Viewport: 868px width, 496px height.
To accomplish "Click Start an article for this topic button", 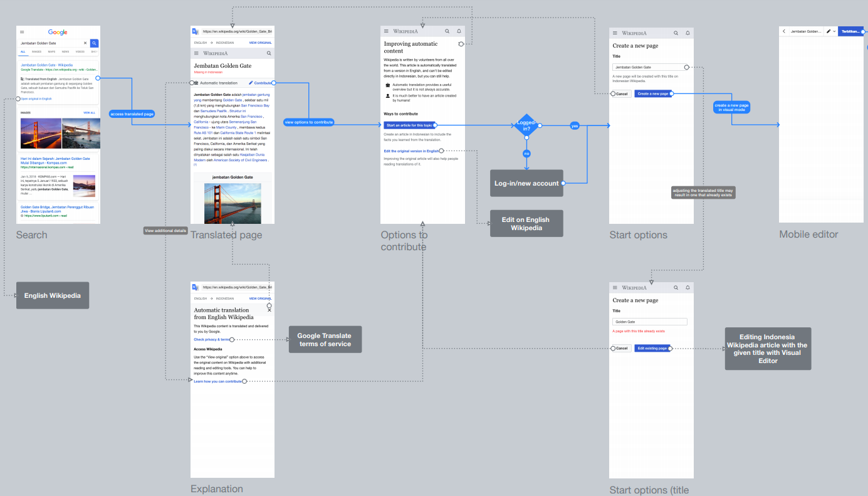I will pyautogui.click(x=409, y=125).
